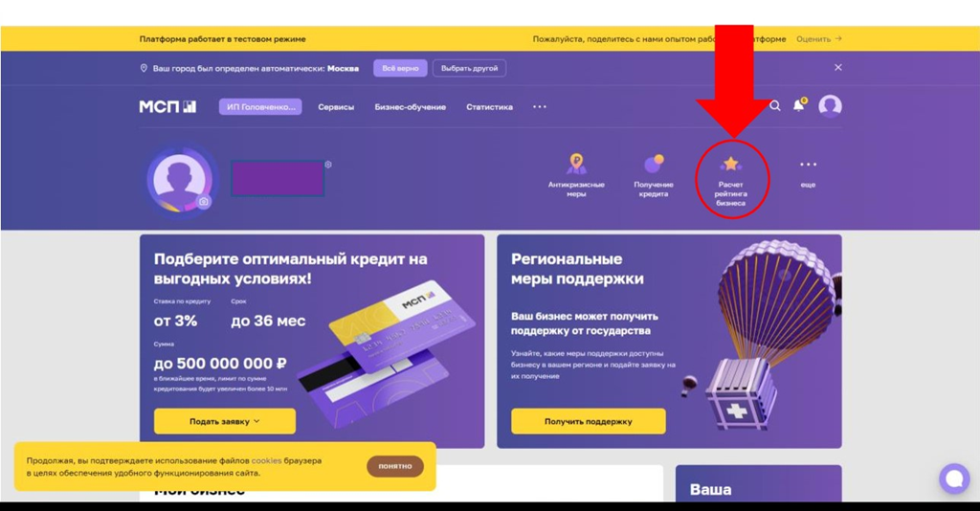Viewport: 980px width, 511px height.
Task: Click the МСП logo
Action: pos(167,107)
